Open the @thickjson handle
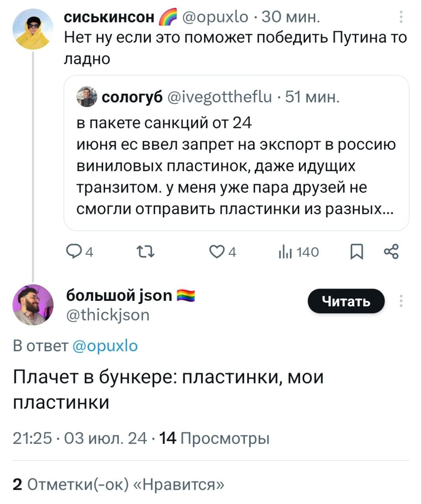This screenshot has width=422, height=504. pos(107,315)
